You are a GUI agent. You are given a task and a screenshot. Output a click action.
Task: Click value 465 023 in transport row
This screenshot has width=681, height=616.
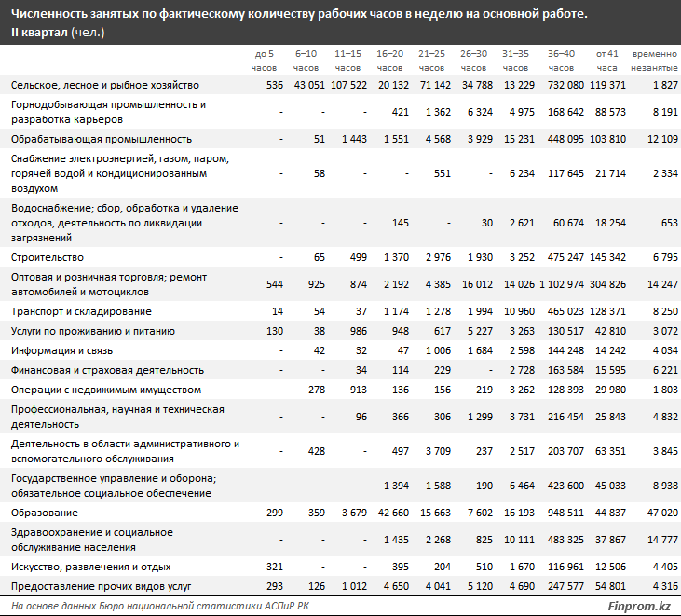click(x=565, y=312)
